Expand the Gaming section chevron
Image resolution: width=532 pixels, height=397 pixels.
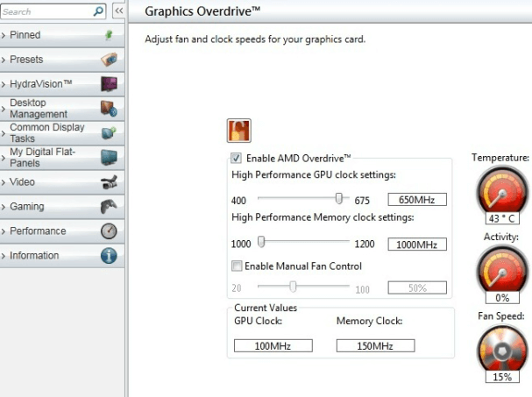point(4,207)
